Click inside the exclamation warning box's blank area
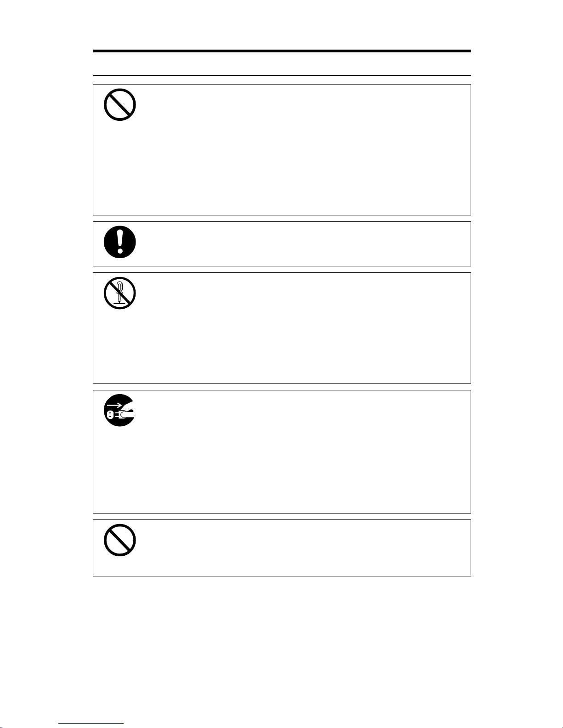This screenshot has width=563, height=728. [299, 243]
